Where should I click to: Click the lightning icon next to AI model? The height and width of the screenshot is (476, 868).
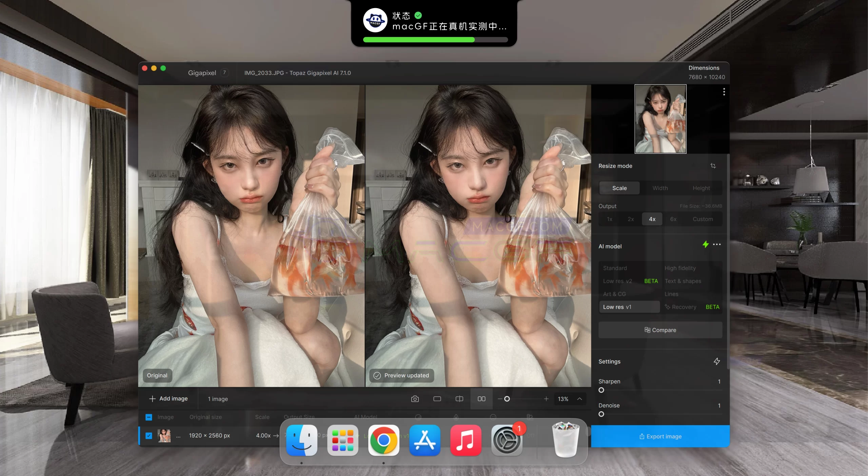click(x=706, y=244)
